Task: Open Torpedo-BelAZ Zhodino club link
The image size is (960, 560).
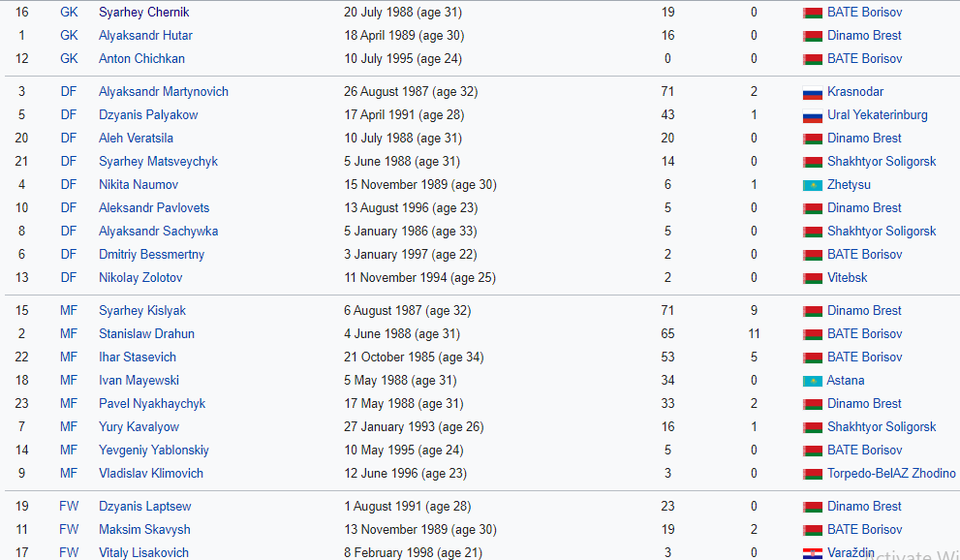Action: tap(891, 474)
